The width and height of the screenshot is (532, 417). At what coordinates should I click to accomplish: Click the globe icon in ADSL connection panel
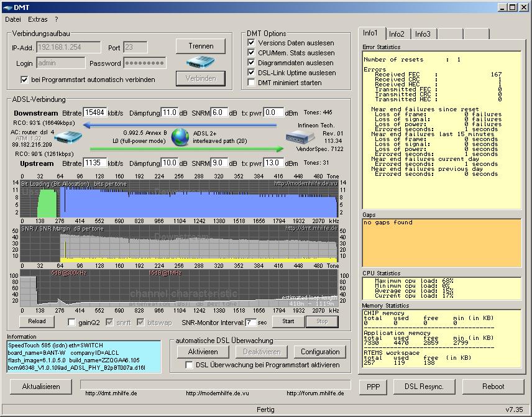point(180,137)
